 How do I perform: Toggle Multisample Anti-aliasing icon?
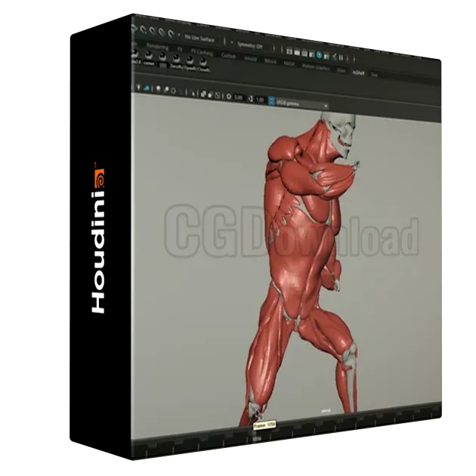[x=173, y=91]
